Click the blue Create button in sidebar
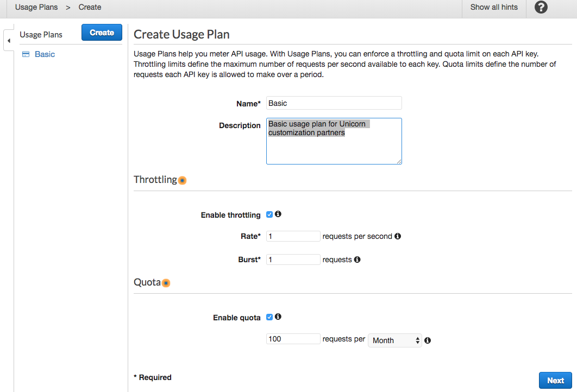The image size is (577, 392). point(102,33)
